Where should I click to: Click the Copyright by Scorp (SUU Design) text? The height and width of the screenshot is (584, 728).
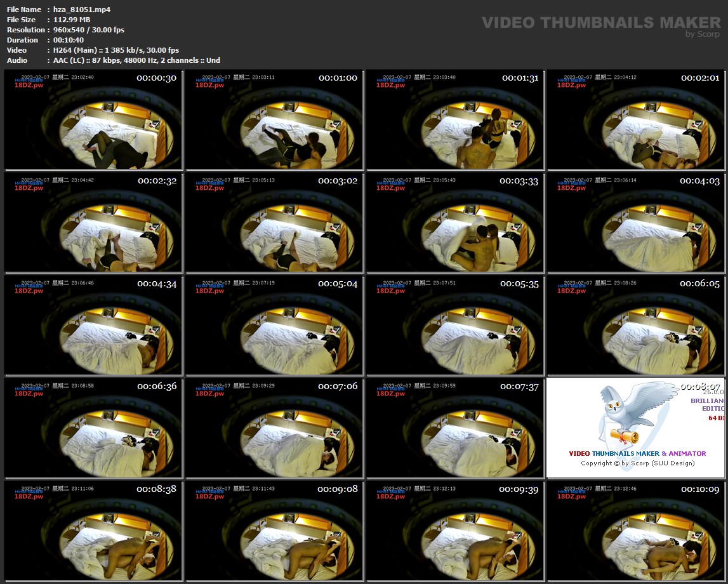637,463
